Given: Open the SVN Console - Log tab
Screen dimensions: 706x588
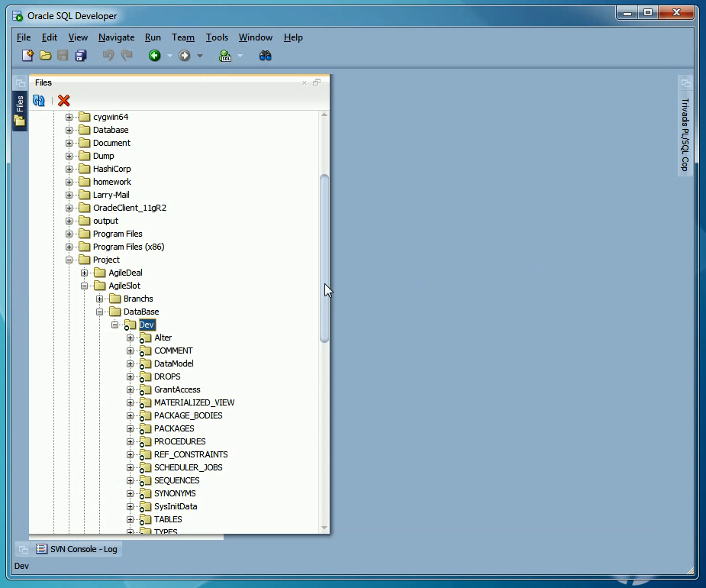Looking at the screenshot, I should (77, 549).
